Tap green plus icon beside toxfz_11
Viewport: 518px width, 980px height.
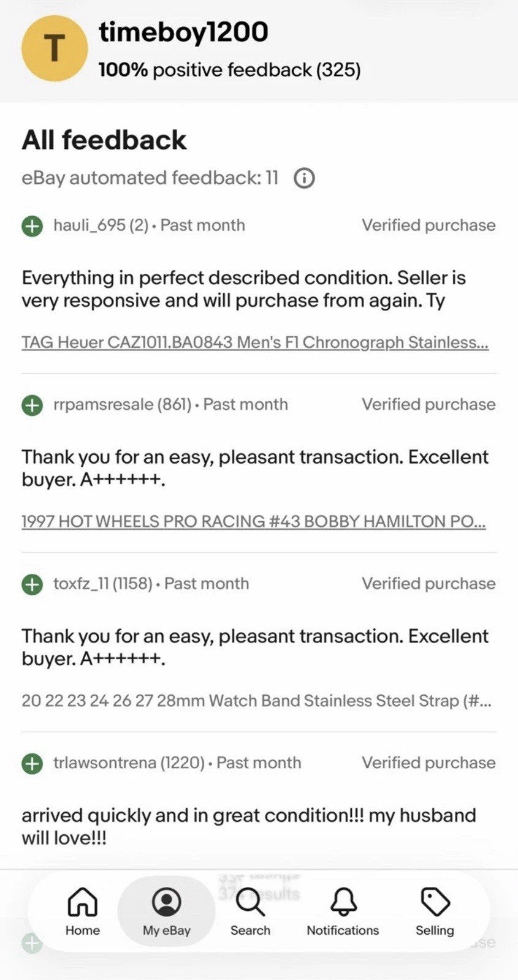tap(32, 584)
